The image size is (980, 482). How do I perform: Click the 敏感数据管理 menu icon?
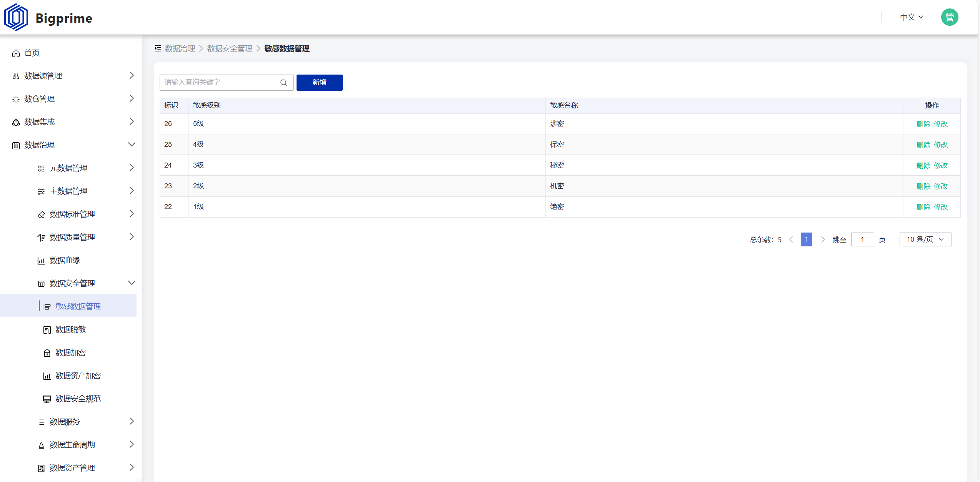pos(47,307)
